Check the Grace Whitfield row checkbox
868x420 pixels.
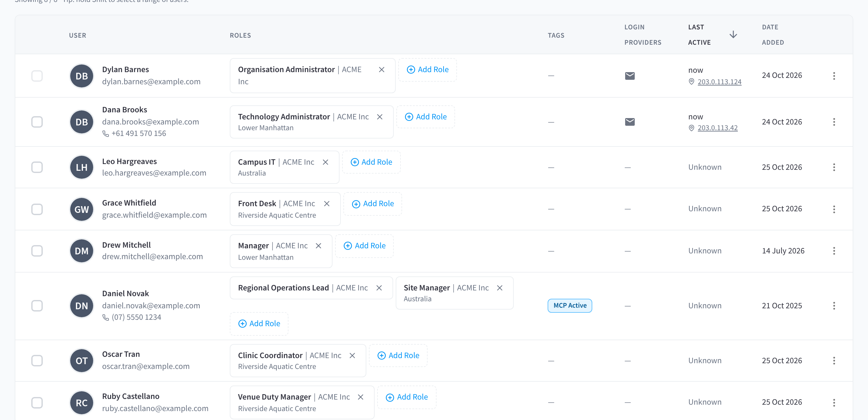point(37,209)
